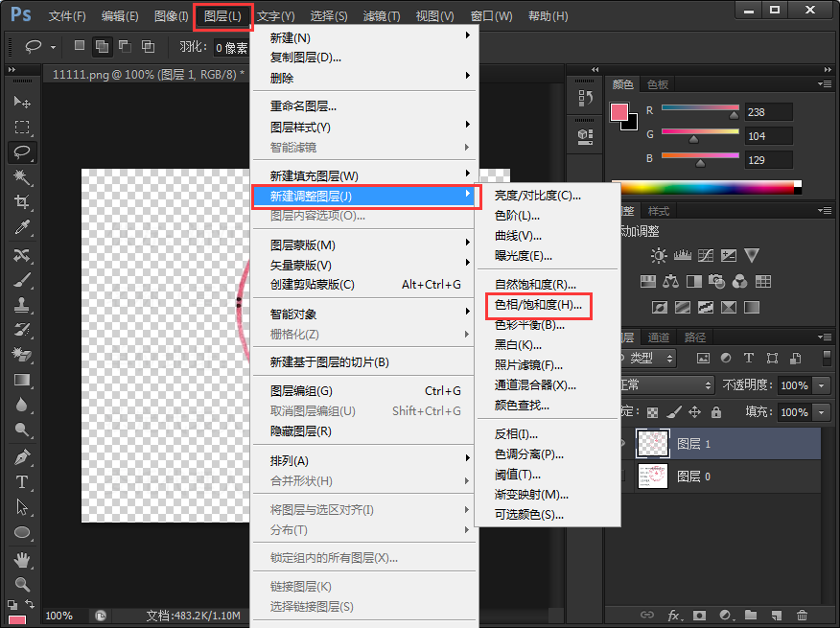Choose New Selection mode in options bar

(80, 46)
